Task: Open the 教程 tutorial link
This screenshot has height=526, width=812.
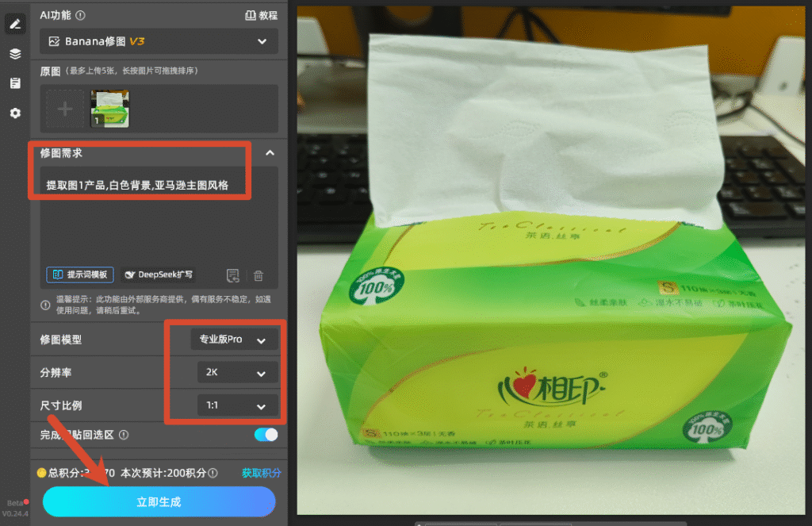Action: tap(261, 16)
